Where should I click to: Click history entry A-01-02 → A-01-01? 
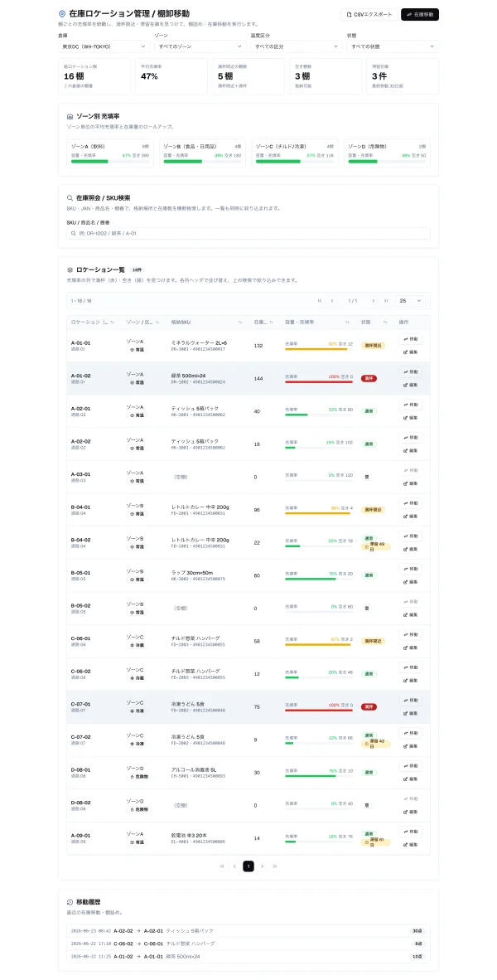[x=248, y=956]
